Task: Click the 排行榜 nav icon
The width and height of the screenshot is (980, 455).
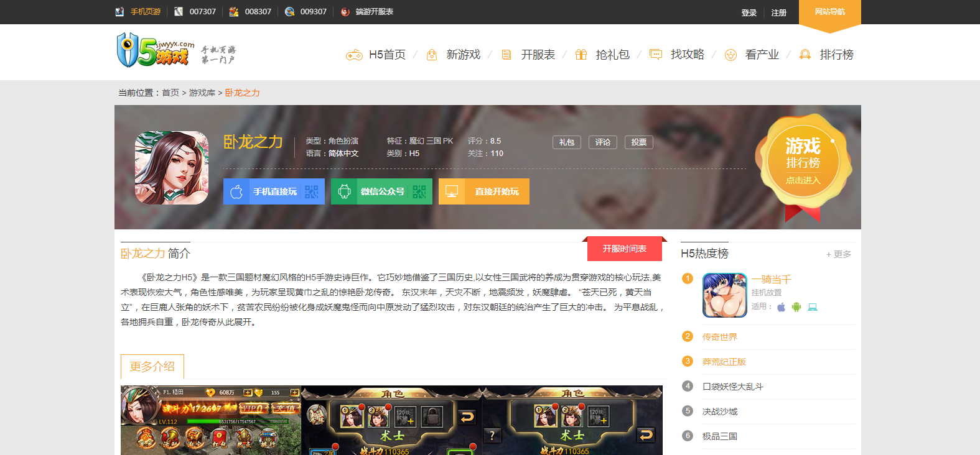Action: point(805,55)
